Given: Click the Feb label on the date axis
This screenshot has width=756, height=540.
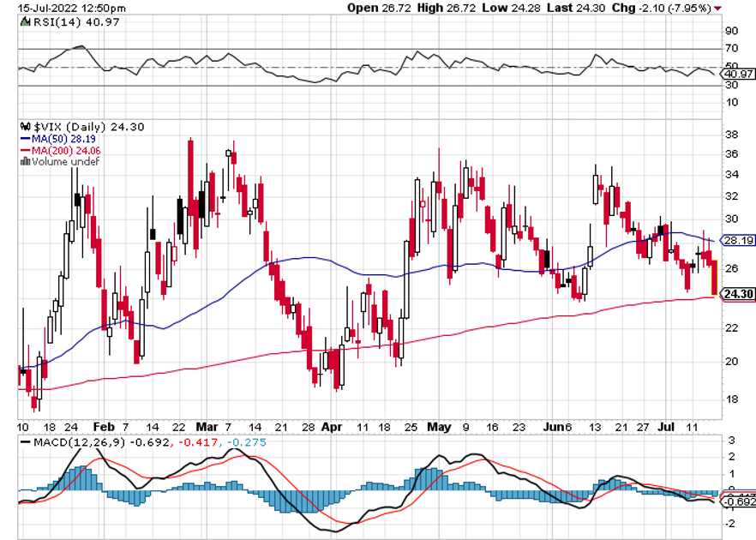Looking at the screenshot, I should tap(104, 426).
